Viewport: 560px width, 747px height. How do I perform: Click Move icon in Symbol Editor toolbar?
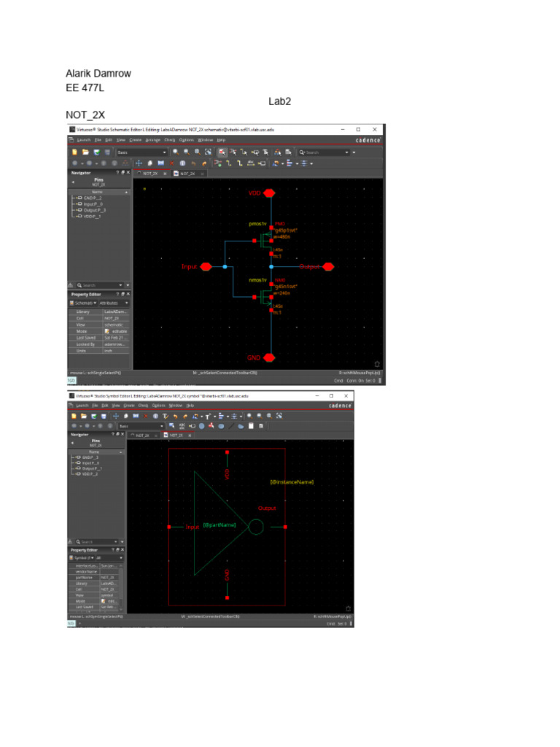(x=116, y=416)
